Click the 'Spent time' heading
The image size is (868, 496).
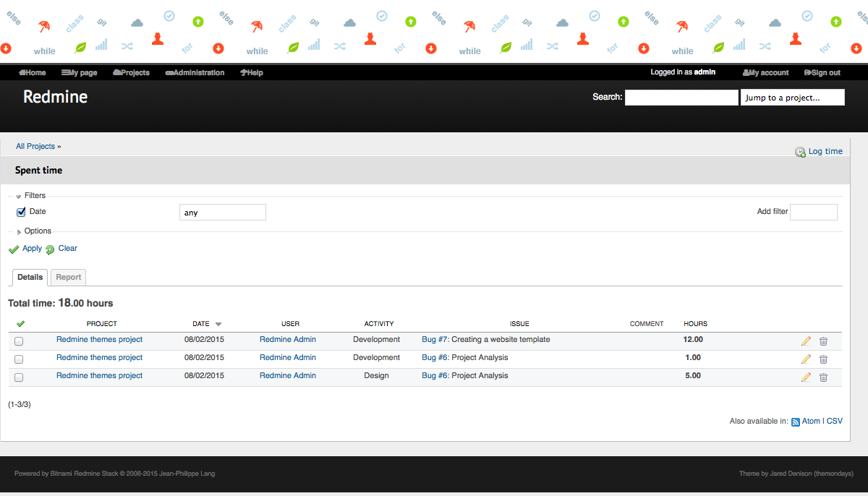[x=39, y=171]
